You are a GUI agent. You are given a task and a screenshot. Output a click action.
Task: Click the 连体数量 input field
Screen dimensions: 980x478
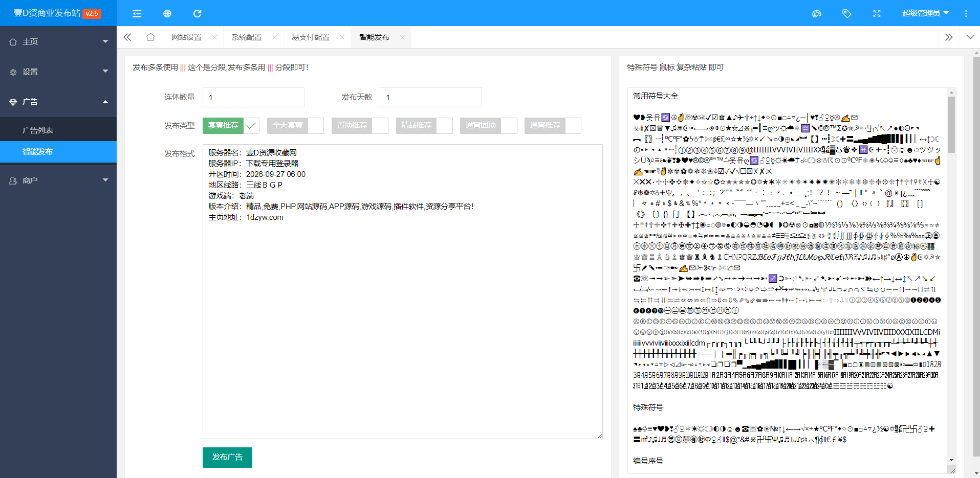(x=253, y=97)
